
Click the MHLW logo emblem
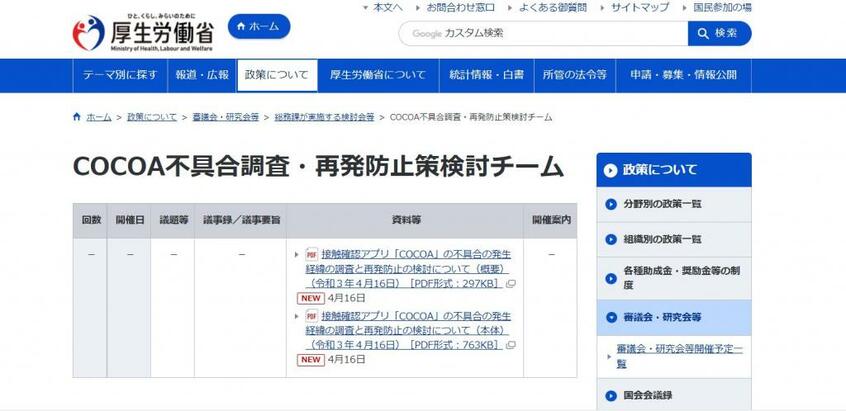[88, 33]
